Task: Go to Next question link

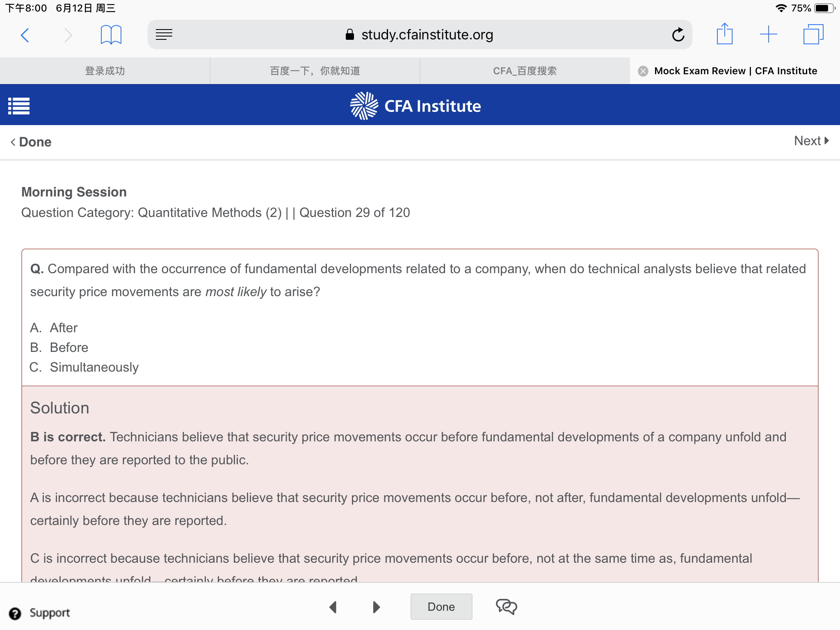Action: coord(812,141)
